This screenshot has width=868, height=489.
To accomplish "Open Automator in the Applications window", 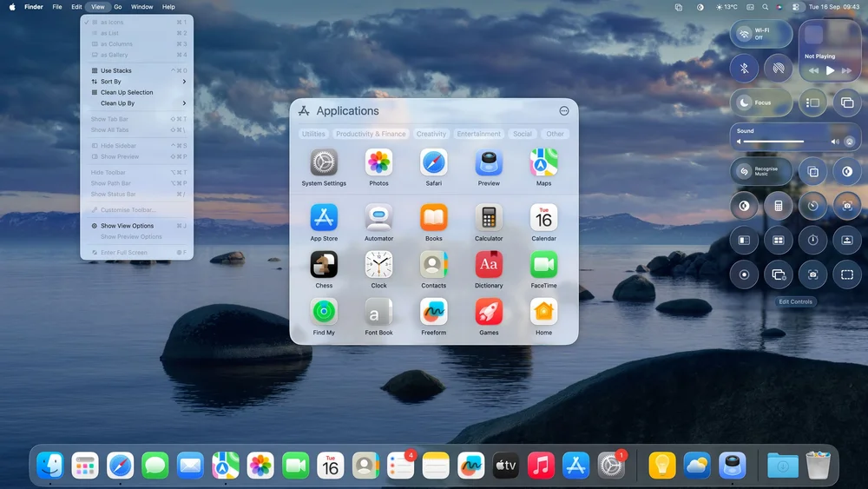I will tap(378, 218).
